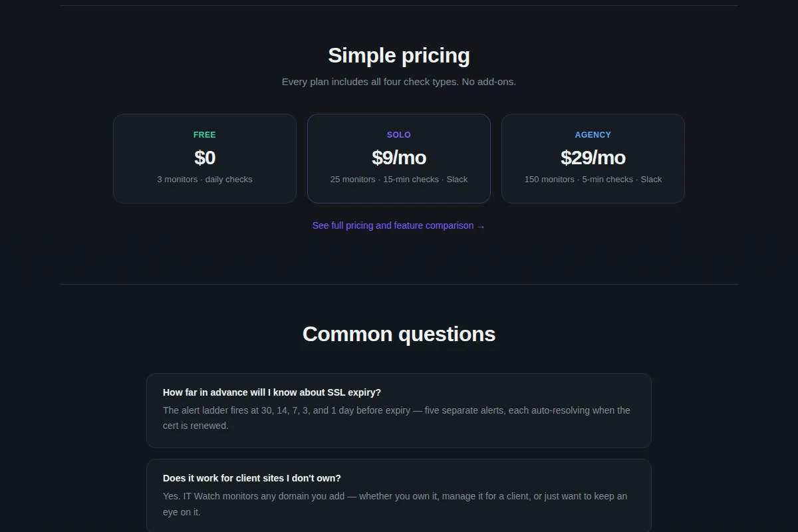Viewport: 798px width, 532px height.
Task: Click the 'Every plan includes all four check types' subtitle
Action: 399,82
